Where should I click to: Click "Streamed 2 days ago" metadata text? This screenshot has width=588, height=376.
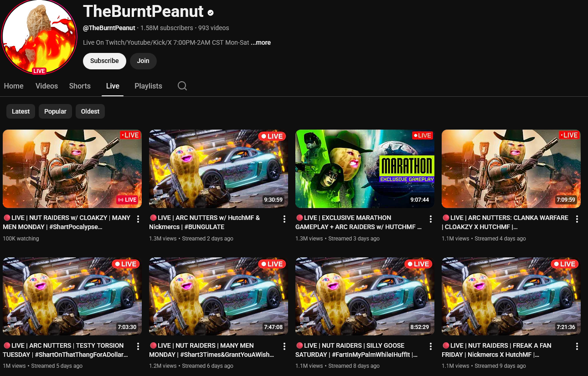coord(207,238)
